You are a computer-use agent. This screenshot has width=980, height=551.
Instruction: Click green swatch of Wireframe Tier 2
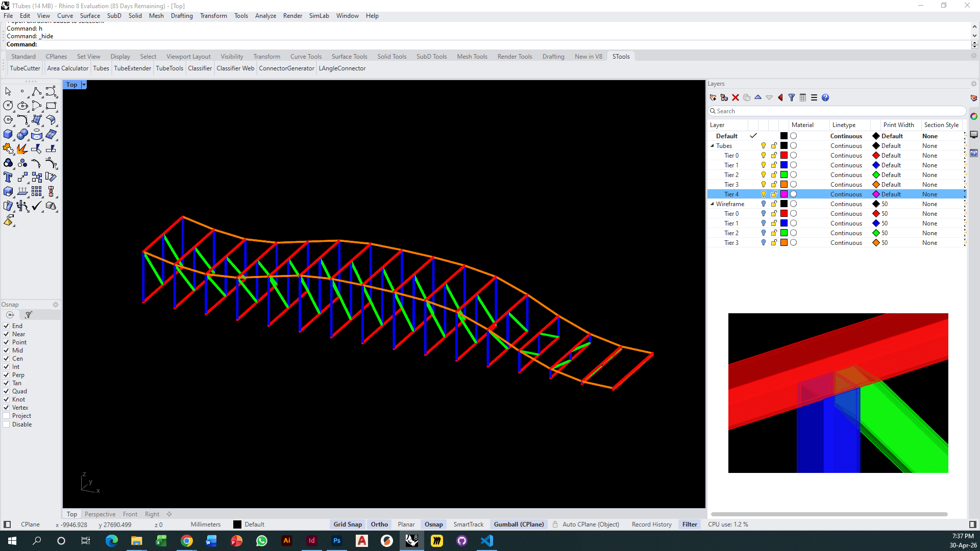tap(784, 233)
